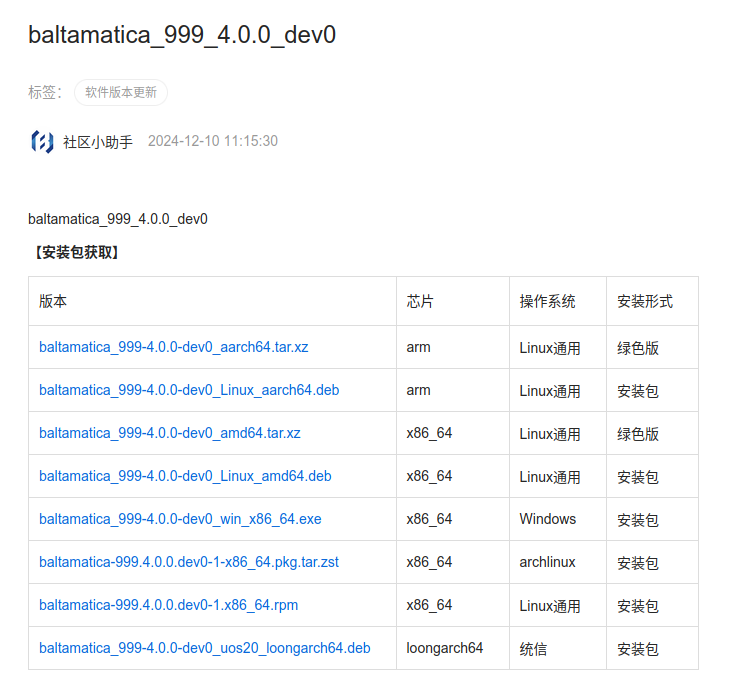Viewport: 731px width, 678px height.
Task: Download the uos20 loongarch64.deb package
Action: (205, 648)
